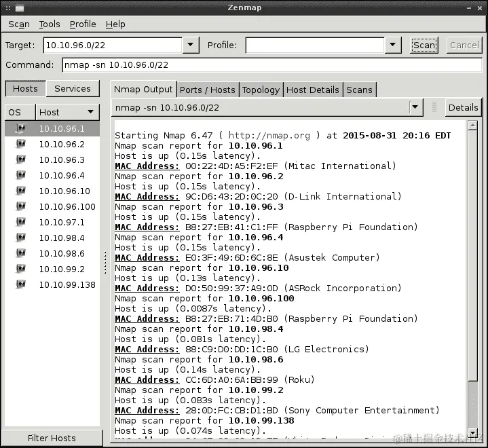
Task: Click the LG Electronics MAC address line
Action: click(x=242, y=349)
